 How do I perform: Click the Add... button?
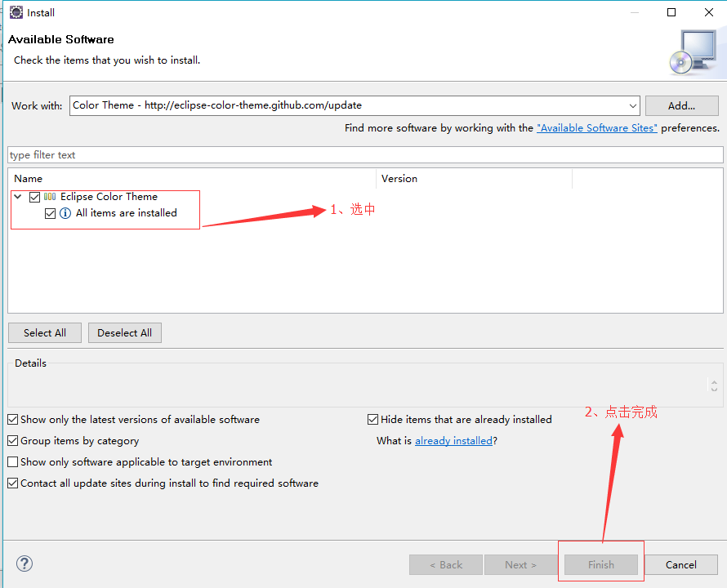[681, 105]
